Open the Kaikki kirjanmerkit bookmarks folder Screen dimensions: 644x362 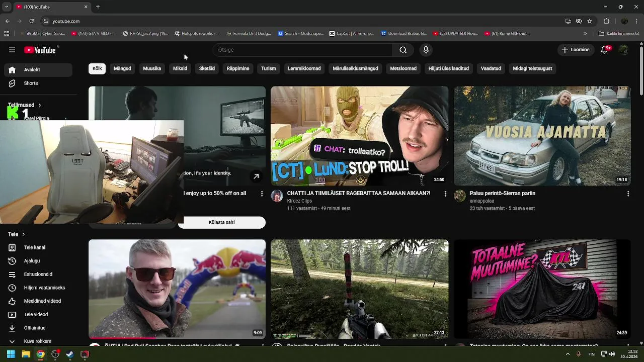619,34
